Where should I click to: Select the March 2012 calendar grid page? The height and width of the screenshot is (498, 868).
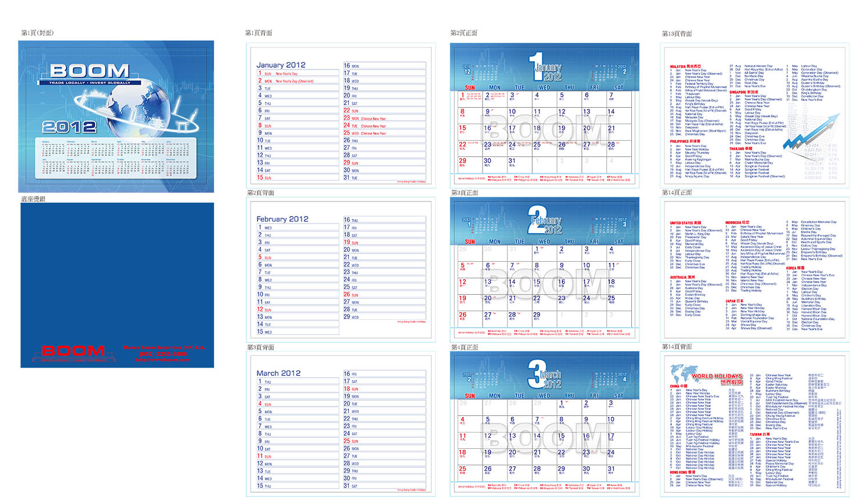click(x=545, y=424)
